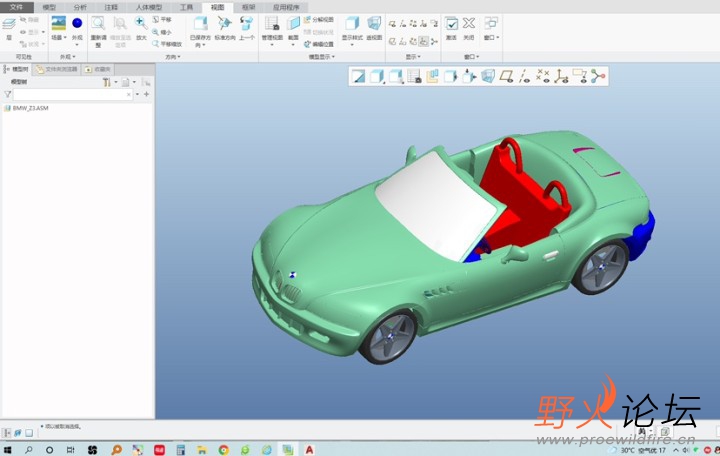This screenshot has height=456, width=720.
Task: Click Saved Orientations icon in graphics toolbar
Action: [396, 76]
